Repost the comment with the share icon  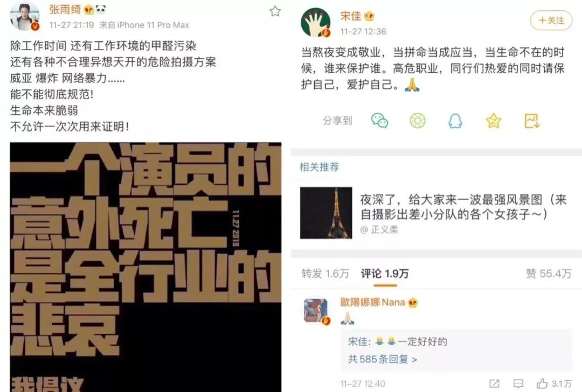(x=494, y=383)
